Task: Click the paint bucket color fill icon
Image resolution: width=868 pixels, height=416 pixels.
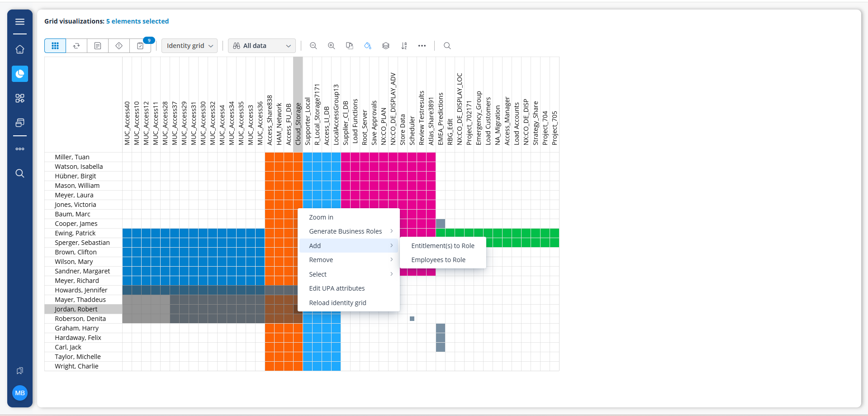Action: 367,46
